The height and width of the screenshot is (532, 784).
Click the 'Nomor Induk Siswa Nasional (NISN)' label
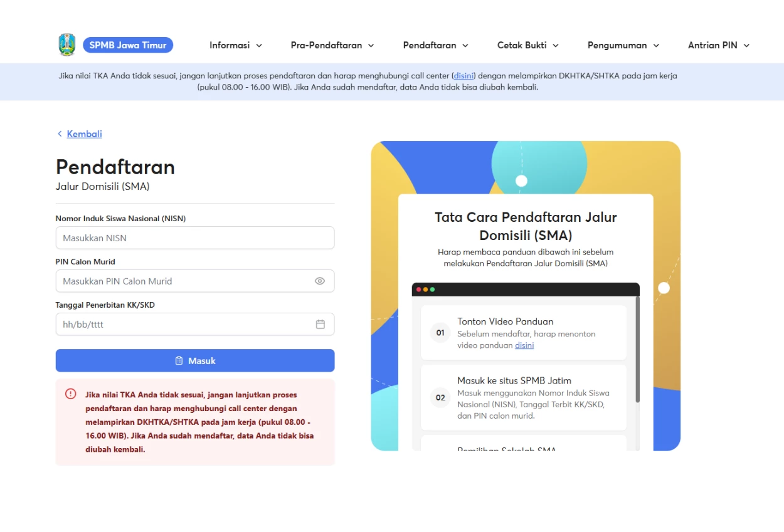(120, 219)
